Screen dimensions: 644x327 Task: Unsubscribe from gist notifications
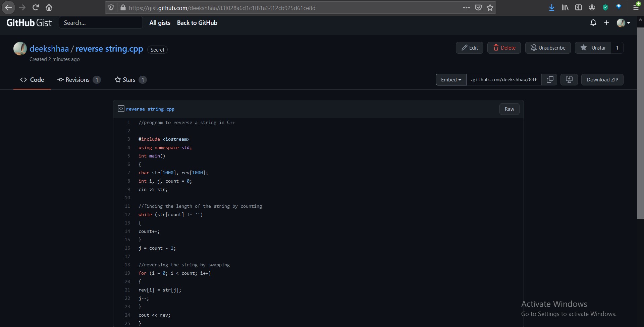tap(548, 48)
